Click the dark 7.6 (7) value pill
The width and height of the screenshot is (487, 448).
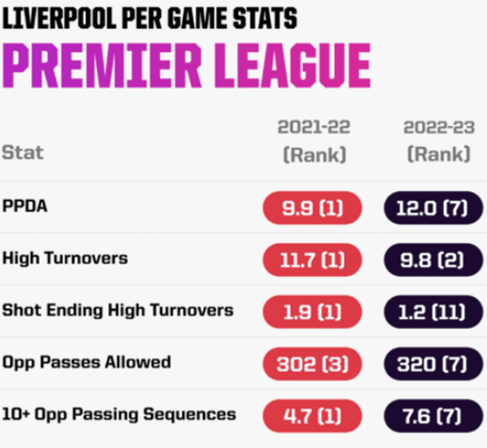pyautogui.click(x=433, y=416)
